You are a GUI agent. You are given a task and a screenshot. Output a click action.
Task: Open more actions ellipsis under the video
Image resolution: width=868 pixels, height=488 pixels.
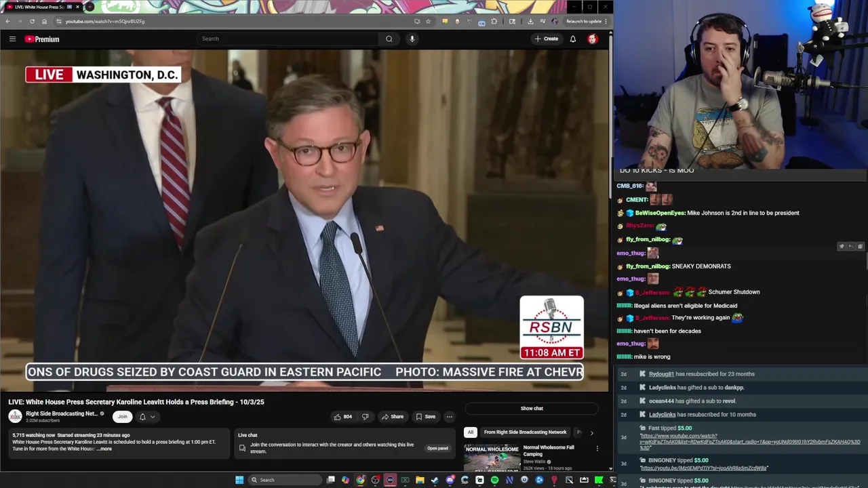pyautogui.click(x=450, y=417)
